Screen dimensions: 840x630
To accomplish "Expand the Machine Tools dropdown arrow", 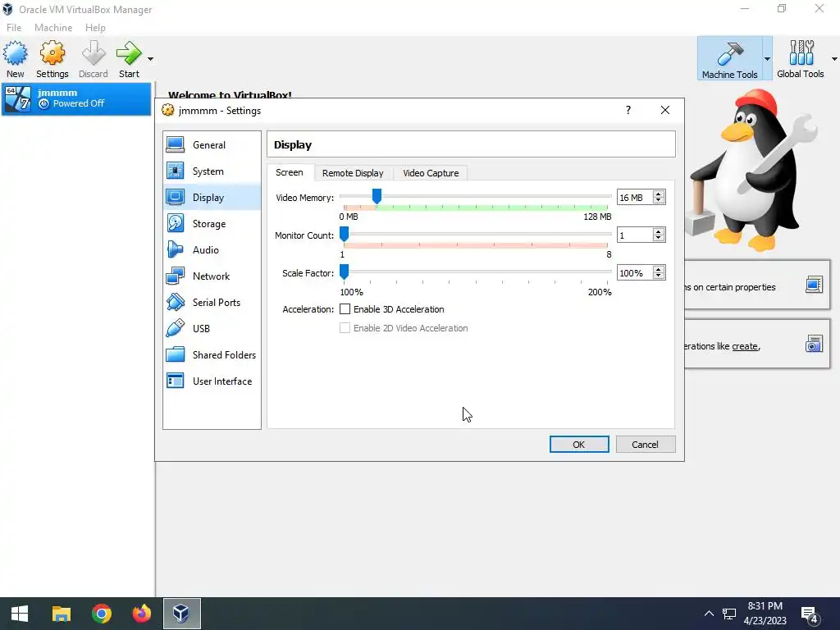I will tap(767, 59).
